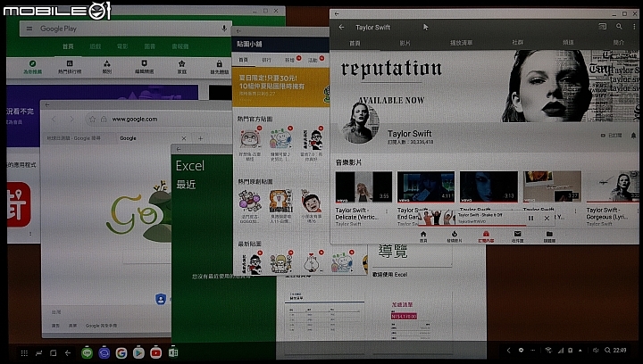
Task: Switch to Google Play 電影 tab
Action: coord(122,46)
